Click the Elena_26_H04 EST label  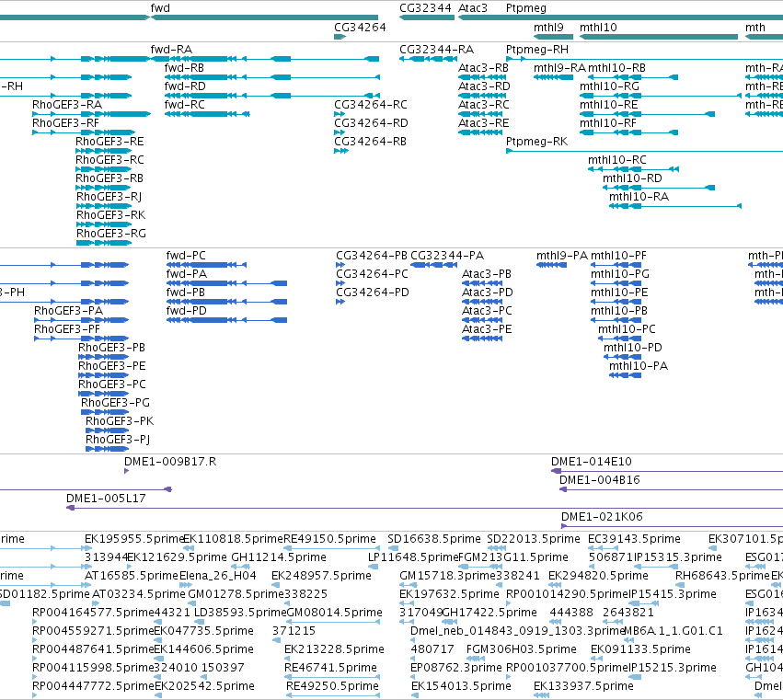[x=218, y=576]
